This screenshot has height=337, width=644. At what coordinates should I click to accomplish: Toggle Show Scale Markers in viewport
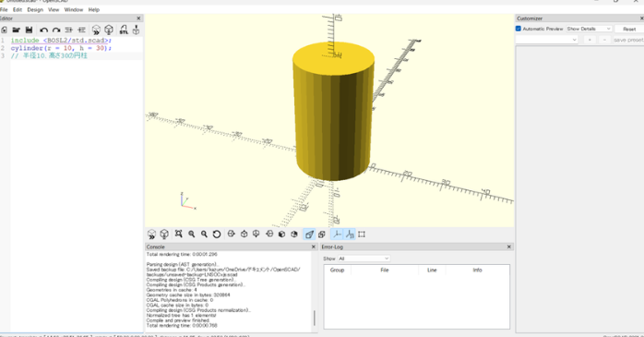point(350,235)
